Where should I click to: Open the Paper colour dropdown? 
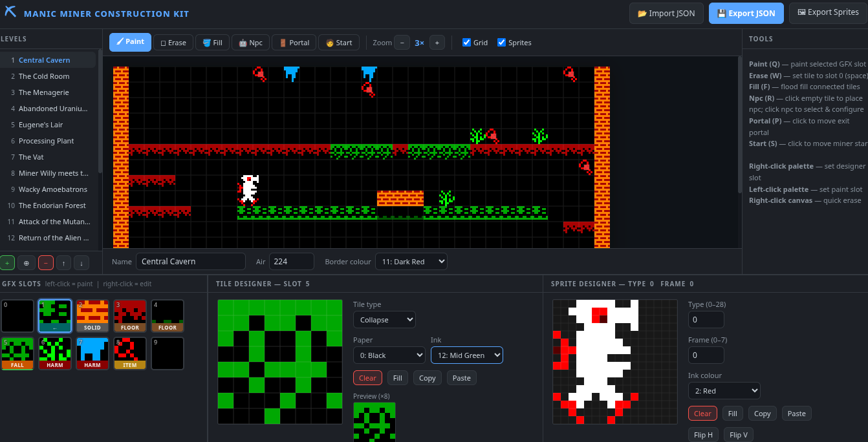click(389, 355)
